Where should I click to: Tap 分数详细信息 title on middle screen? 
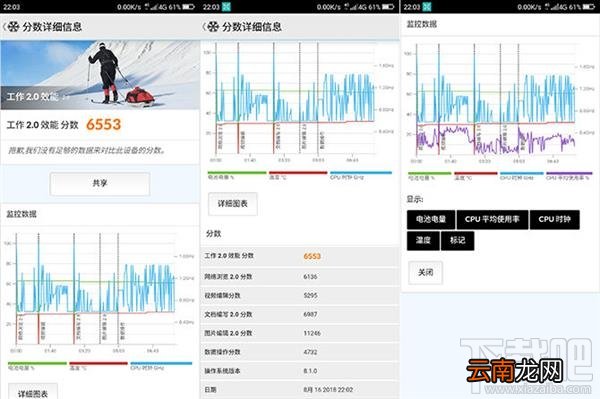click(x=252, y=27)
